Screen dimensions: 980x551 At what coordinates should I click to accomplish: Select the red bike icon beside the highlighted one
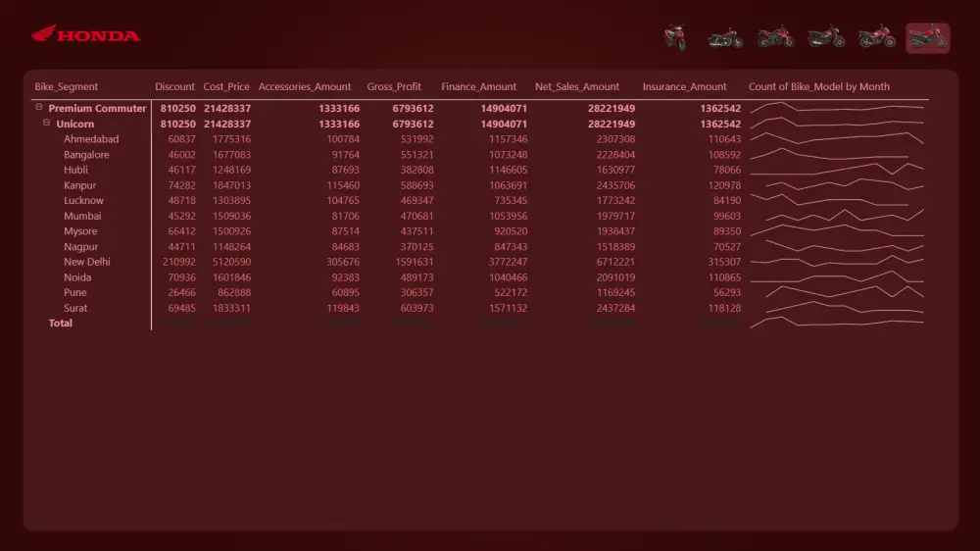tap(877, 37)
